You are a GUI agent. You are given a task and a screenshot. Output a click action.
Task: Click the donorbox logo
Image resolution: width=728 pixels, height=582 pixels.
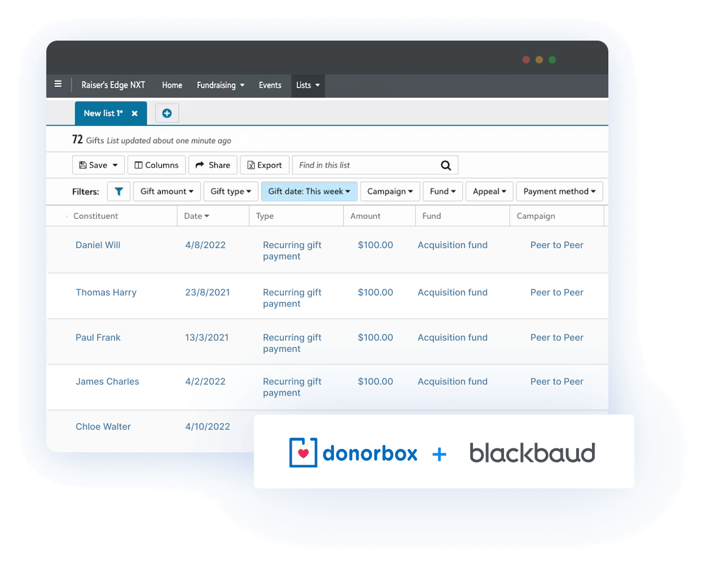click(x=353, y=453)
